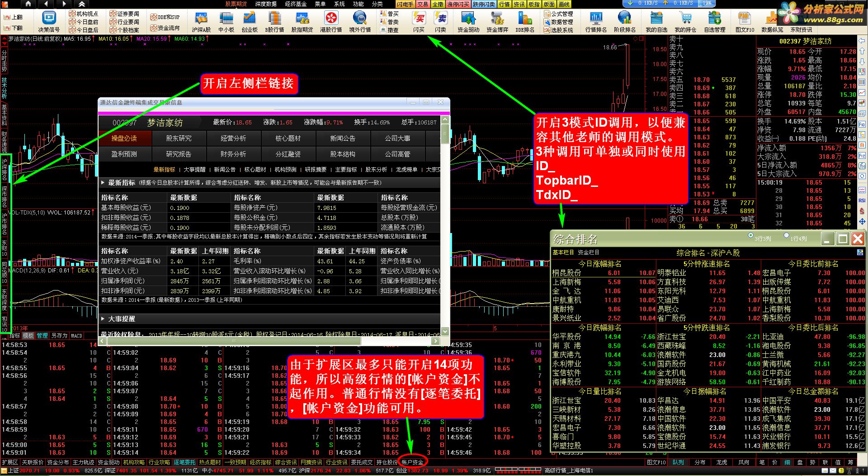The image size is (868, 476).
Task: Open the 图文F10 toolbar icon
Action: coord(745,21)
